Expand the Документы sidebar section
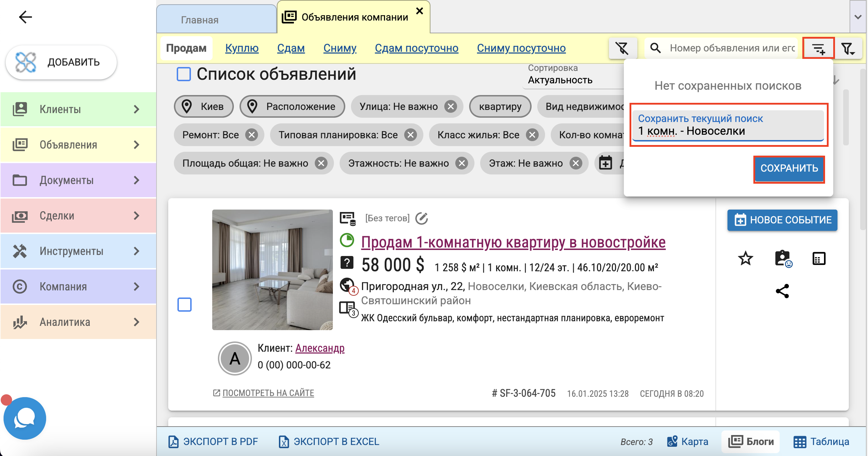This screenshot has width=868, height=456. point(78,180)
